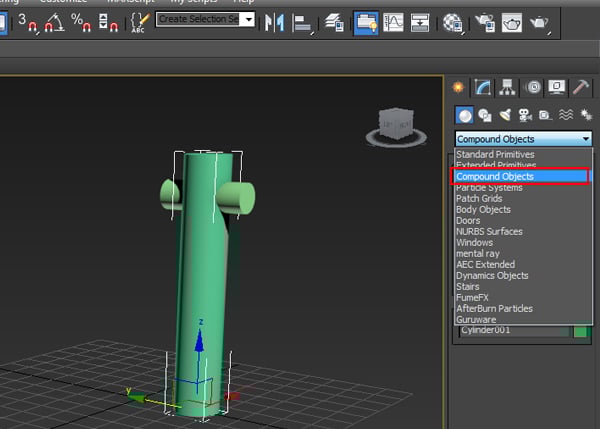The width and height of the screenshot is (600, 429).
Task: Choose Dynamics Objects from list
Action: (x=523, y=276)
